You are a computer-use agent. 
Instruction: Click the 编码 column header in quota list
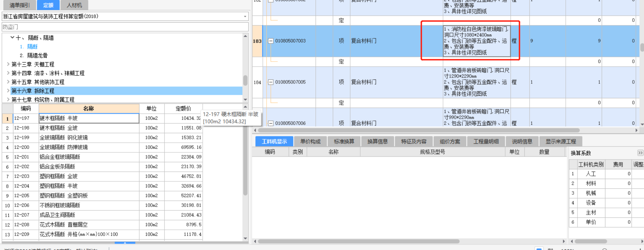[26, 108]
